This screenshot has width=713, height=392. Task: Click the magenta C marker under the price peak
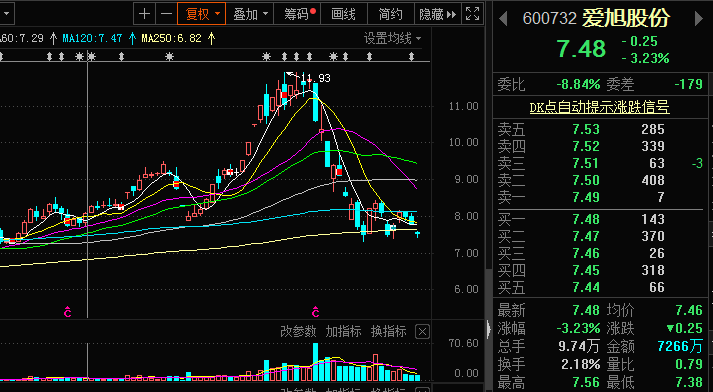click(315, 312)
